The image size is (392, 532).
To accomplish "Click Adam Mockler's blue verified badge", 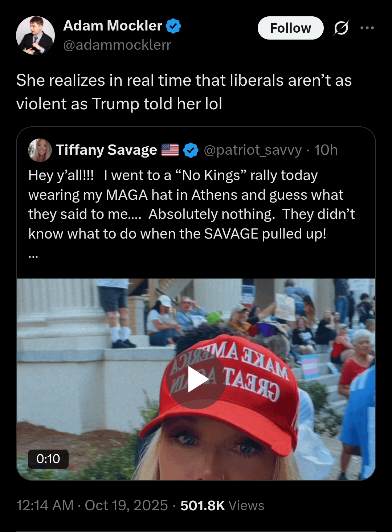I will point(173,26).
